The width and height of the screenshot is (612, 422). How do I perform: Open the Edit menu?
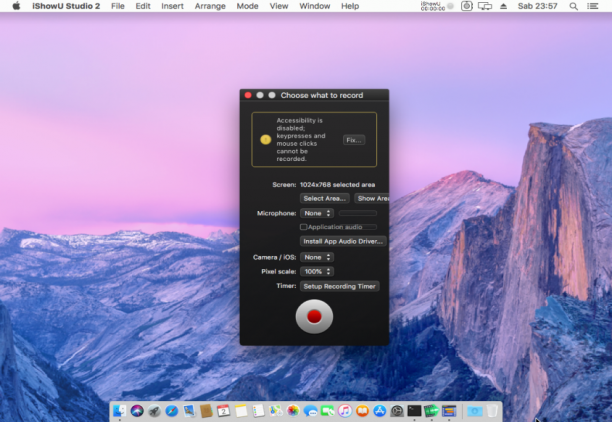[x=143, y=6]
